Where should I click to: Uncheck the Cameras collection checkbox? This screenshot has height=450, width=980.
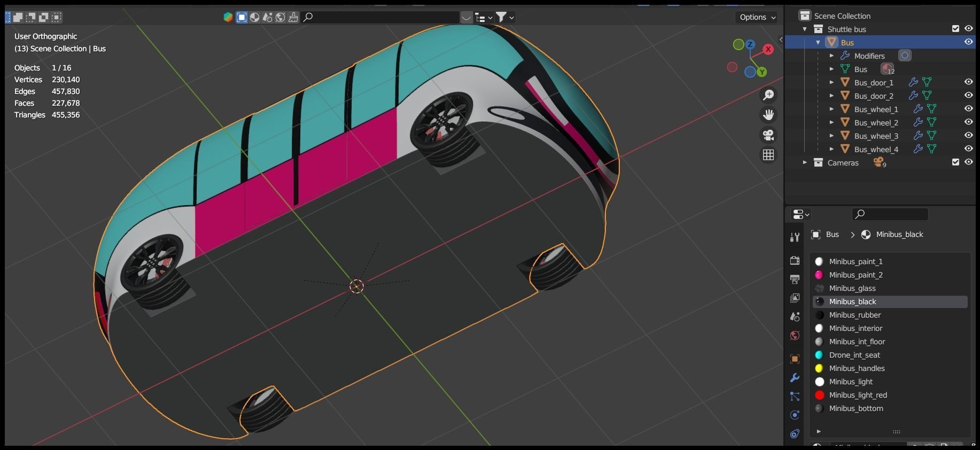[955, 162]
